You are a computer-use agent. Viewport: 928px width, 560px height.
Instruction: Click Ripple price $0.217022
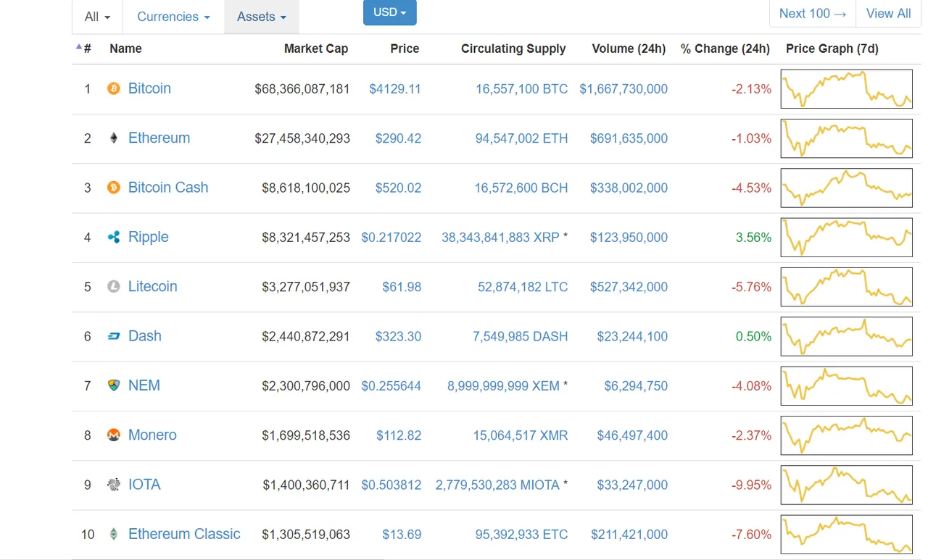pyautogui.click(x=391, y=238)
